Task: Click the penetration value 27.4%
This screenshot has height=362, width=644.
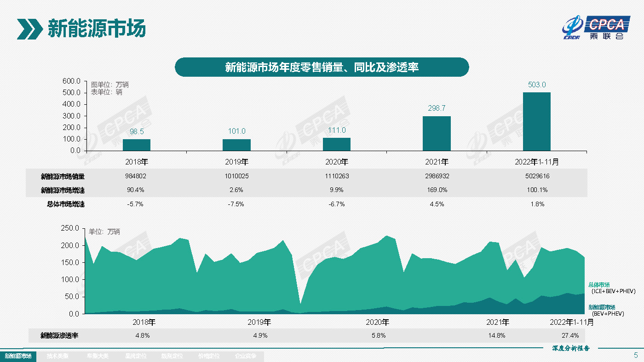Action: 570,335
